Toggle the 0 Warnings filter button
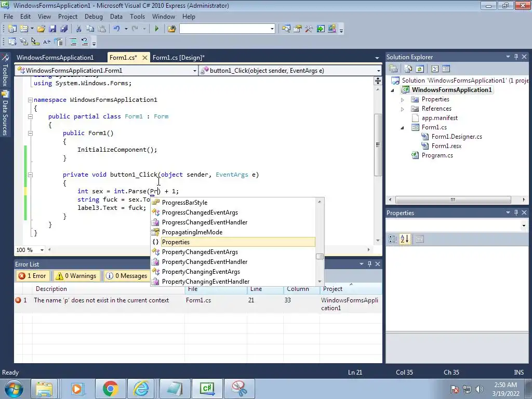532x399 pixels. tap(76, 276)
